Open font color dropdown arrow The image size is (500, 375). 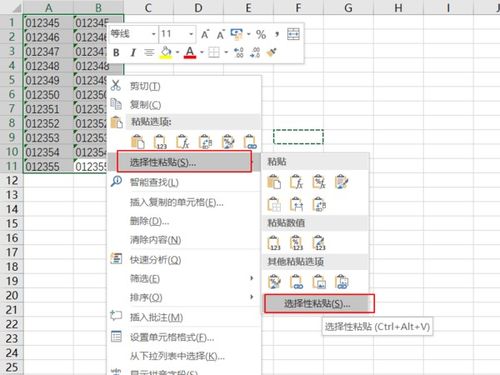click(202, 52)
